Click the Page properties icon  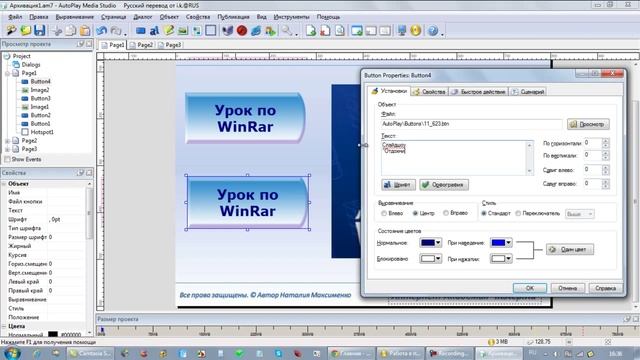pyautogui.click(x=339, y=31)
